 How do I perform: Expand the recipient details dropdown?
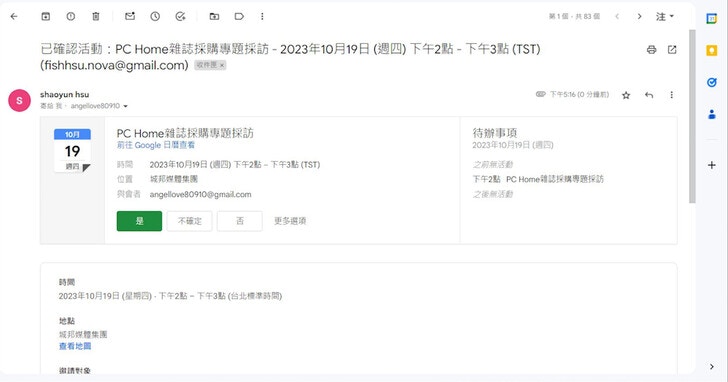[125, 106]
